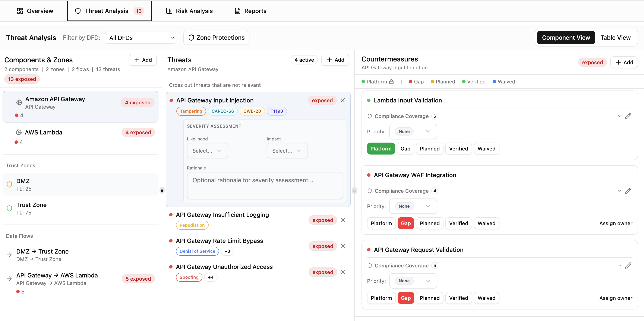The width and height of the screenshot is (644, 321).
Task: Click the right panel resize handle
Action: 354,190
